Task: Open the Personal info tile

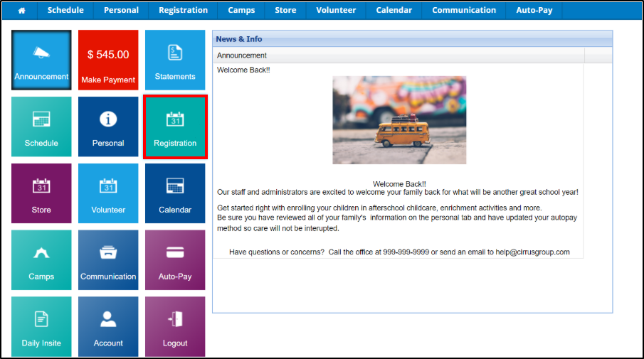Action: [x=108, y=127]
